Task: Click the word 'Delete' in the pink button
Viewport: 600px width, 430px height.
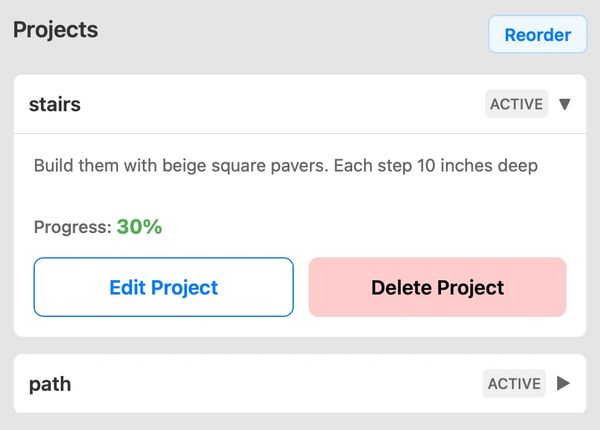Action: 402,287
